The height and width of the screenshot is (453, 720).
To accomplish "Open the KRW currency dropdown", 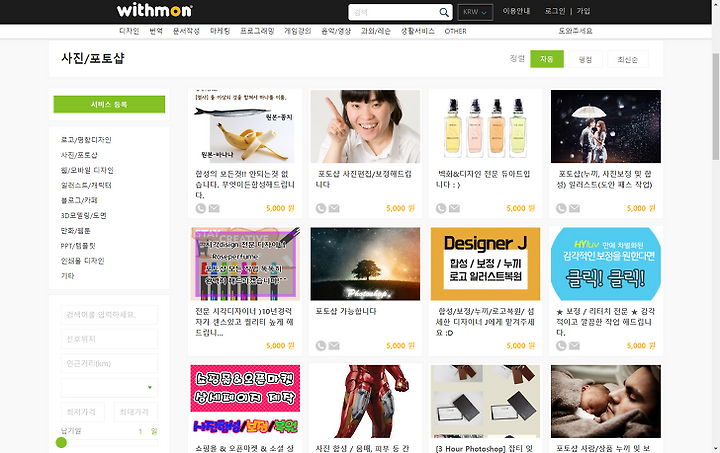I will [x=475, y=12].
